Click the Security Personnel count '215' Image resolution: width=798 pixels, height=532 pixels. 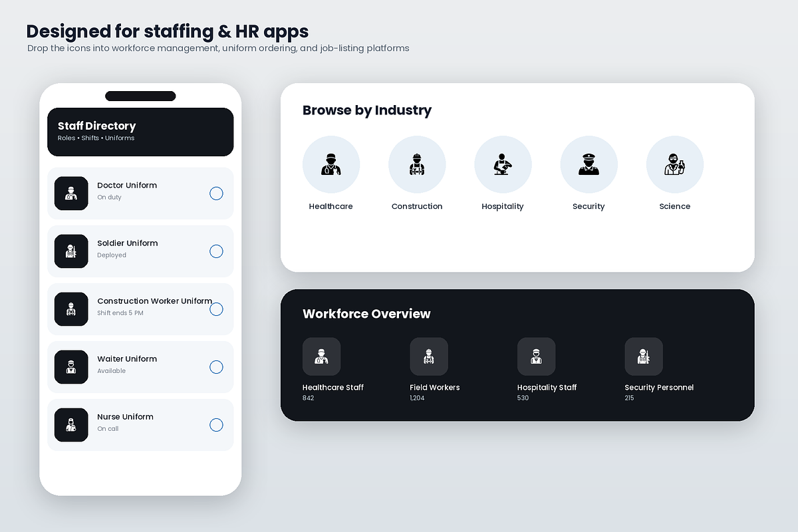[629, 398]
